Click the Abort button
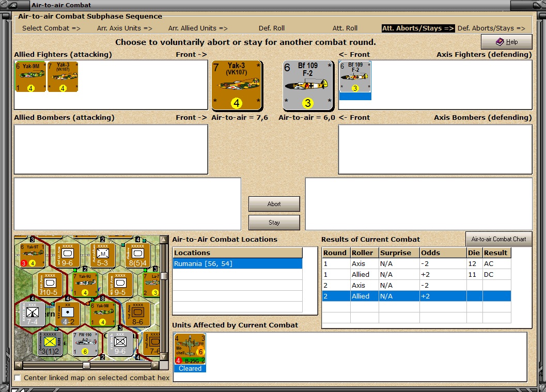Screen dimensions: 546x392 click(274, 204)
